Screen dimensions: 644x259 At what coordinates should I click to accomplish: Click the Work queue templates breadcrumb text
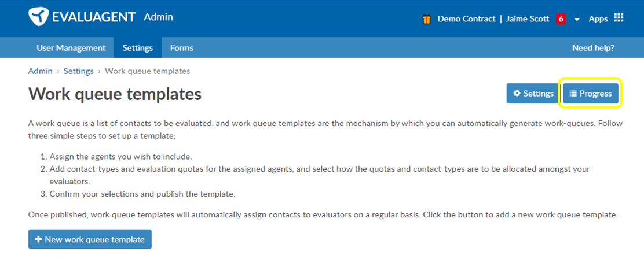pyautogui.click(x=148, y=71)
